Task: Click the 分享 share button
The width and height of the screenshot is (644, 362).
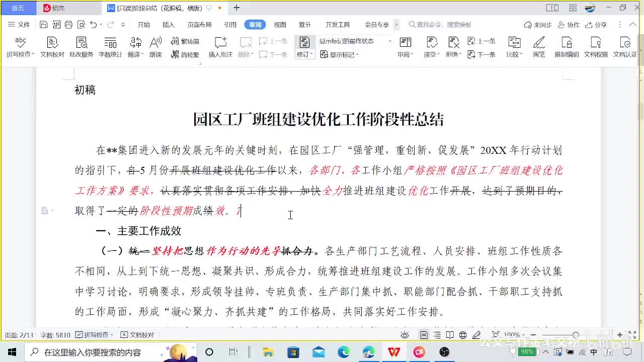Action: [596, 25]
